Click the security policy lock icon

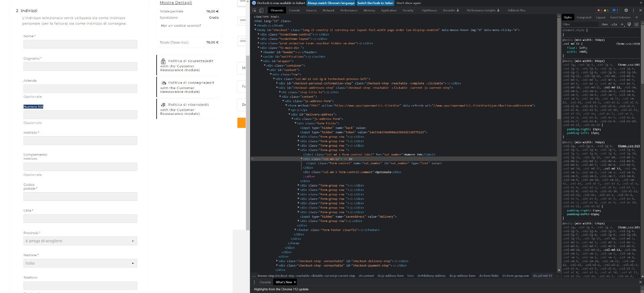coord(163,61)
